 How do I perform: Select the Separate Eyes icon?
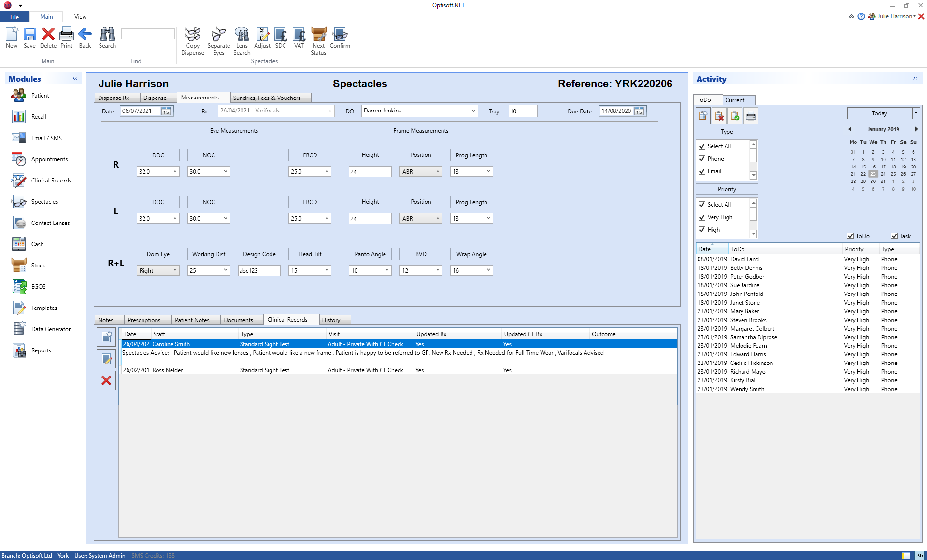(218, 41)
